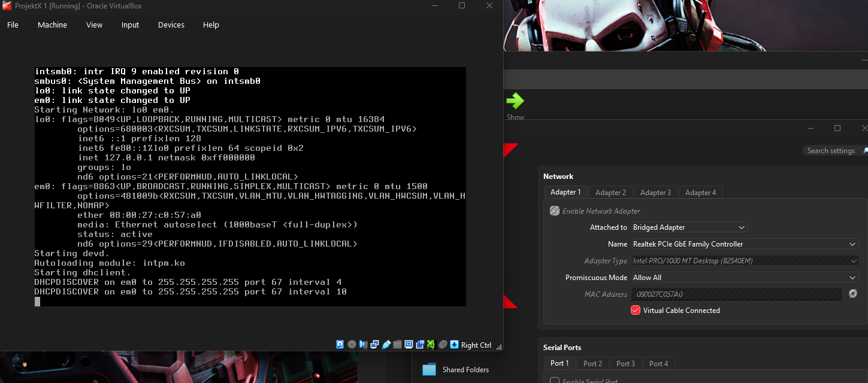This screenshot has width=868, height=383.
Task: Click the optical drives status icon
Action: [x=352, y=344]
